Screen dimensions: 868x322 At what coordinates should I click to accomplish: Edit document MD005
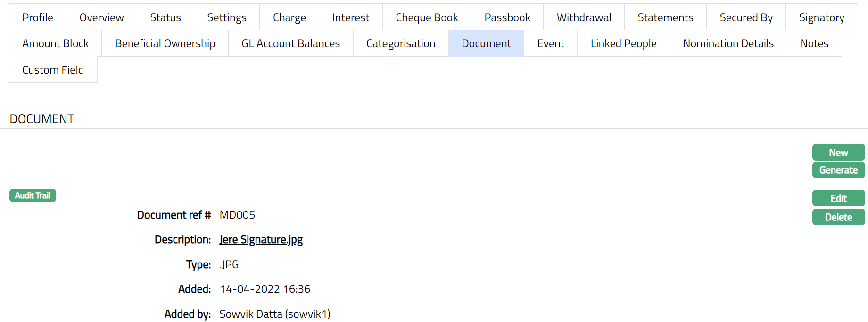838,198
